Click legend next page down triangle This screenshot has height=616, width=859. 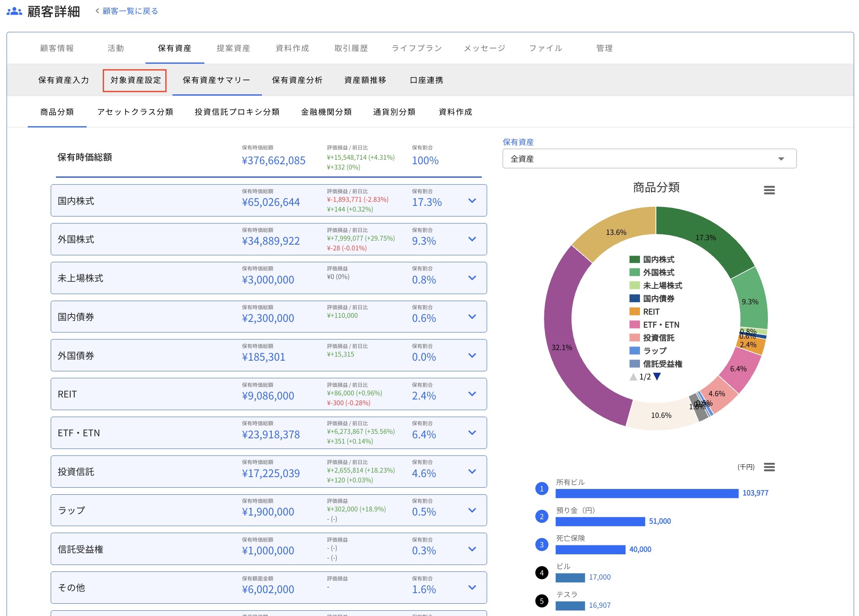coord(657,377)
